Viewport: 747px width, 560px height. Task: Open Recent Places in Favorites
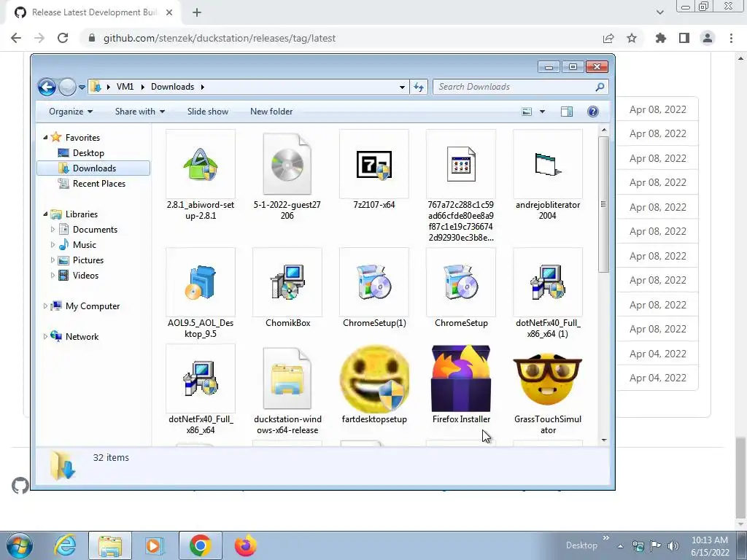98,183
